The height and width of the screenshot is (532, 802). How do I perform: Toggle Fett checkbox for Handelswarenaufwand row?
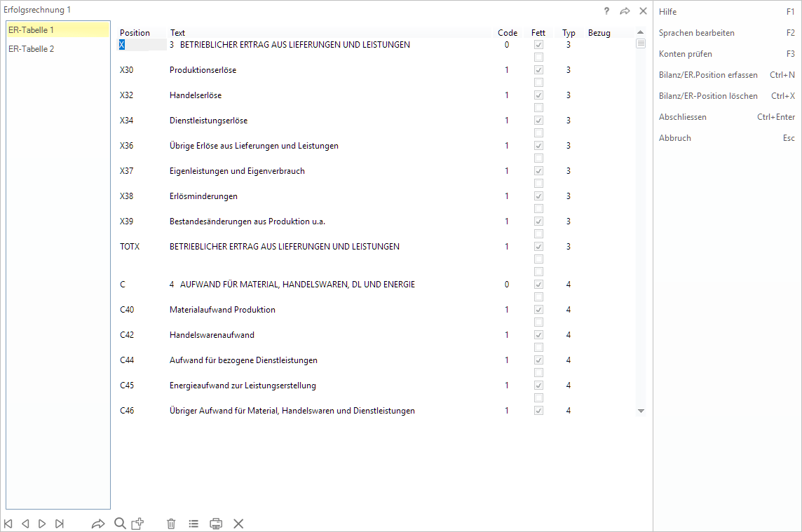pos(538,335)
